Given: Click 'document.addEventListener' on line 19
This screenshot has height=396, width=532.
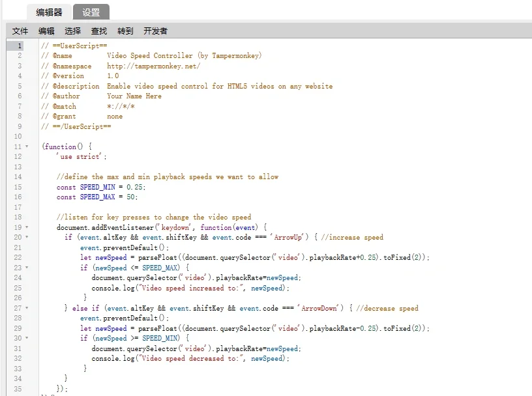Looking at the screenshot, I should (x=105, y=227).
